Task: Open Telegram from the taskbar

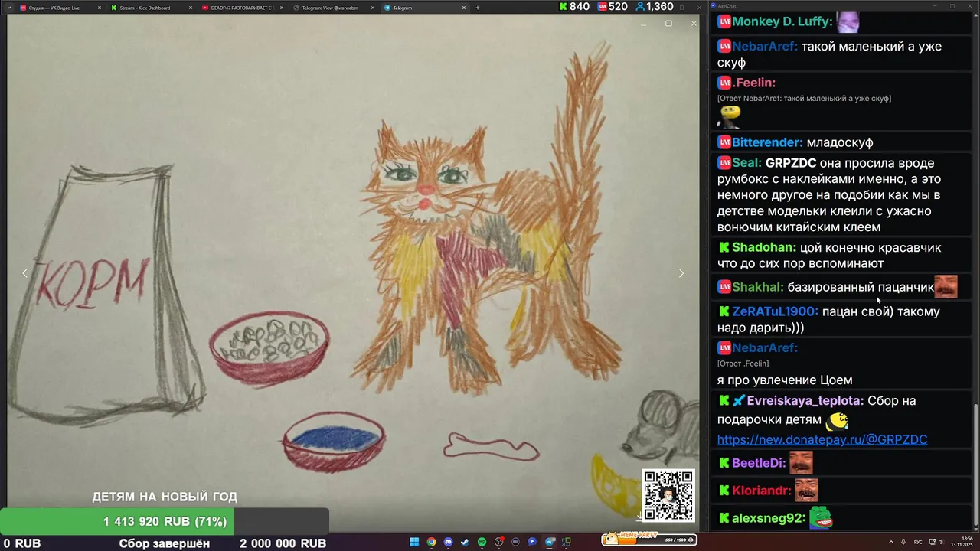Action: click(550, 542)
